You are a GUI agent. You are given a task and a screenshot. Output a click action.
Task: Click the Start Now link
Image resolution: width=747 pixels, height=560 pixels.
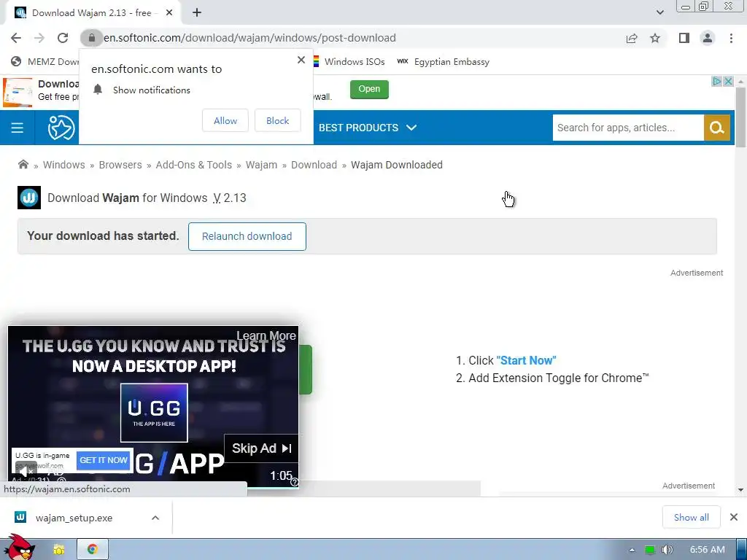pyautogui.click(x=526, y=360)
